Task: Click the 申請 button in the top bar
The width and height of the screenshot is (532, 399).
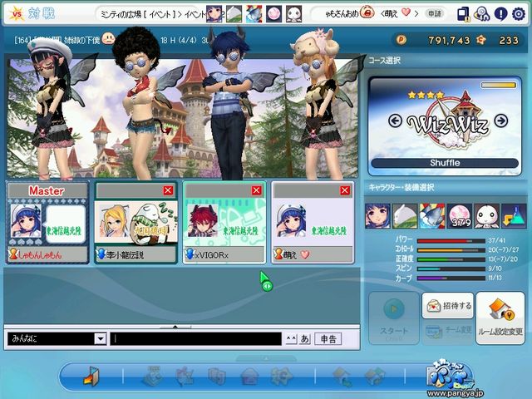Action: pos(435,13)
